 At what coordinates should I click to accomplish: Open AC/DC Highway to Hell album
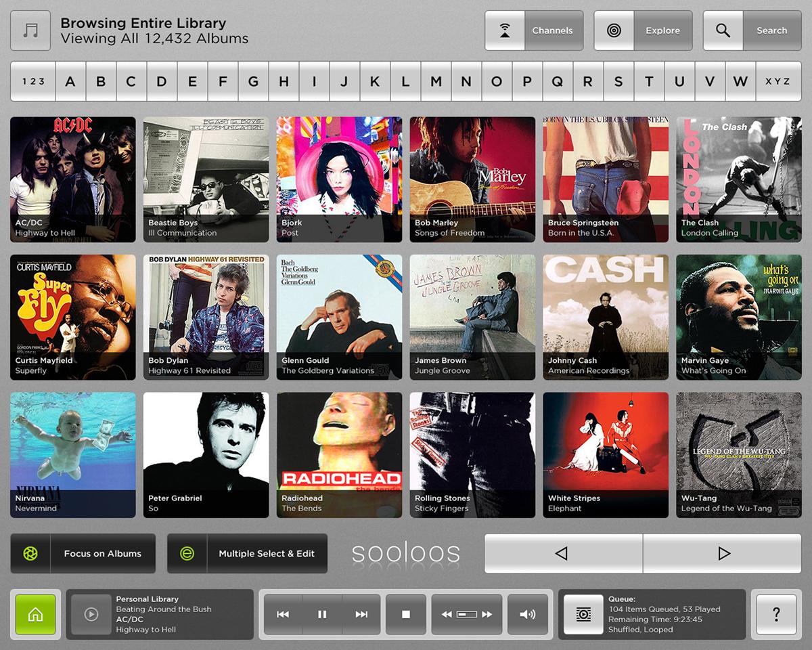coord(73,179)
